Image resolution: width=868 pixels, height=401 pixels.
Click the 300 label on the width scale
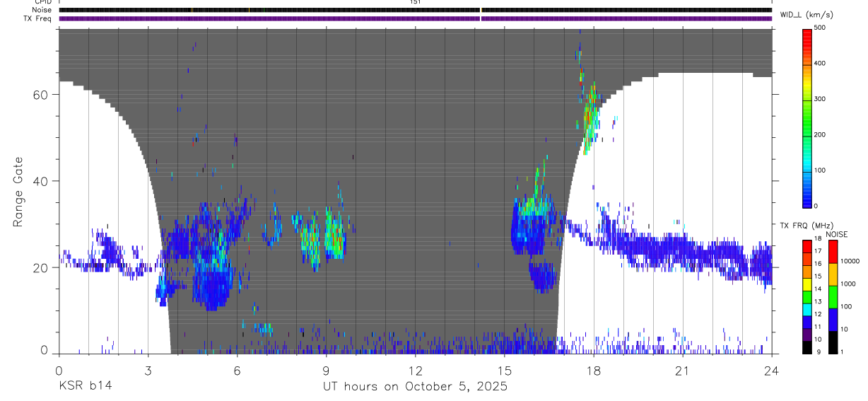click(820, 99)
